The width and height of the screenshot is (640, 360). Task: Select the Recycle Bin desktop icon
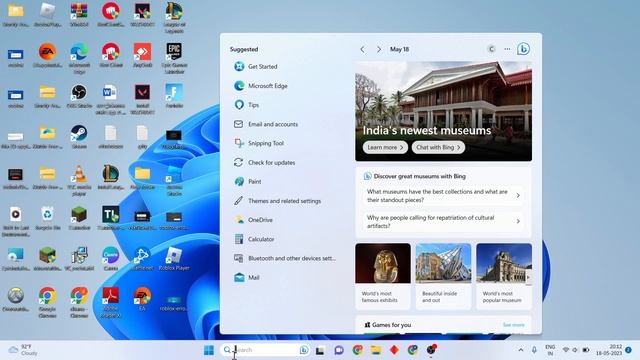pos(47,218)
